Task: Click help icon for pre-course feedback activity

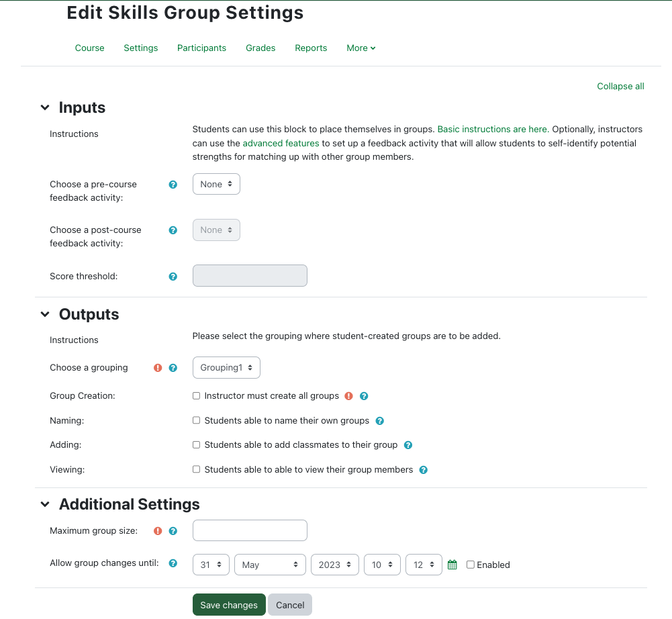Action: pyautogui.click(x=173, y=185)
